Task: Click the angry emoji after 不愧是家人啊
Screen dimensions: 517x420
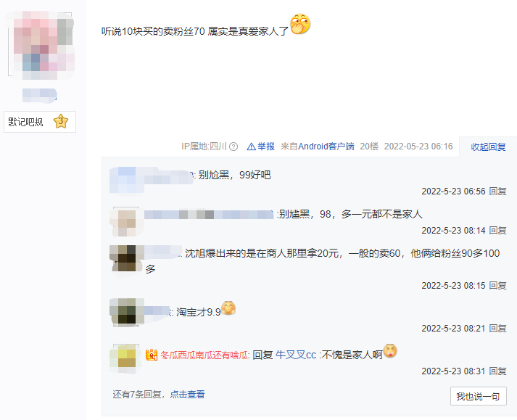Action: click(390, 350)
